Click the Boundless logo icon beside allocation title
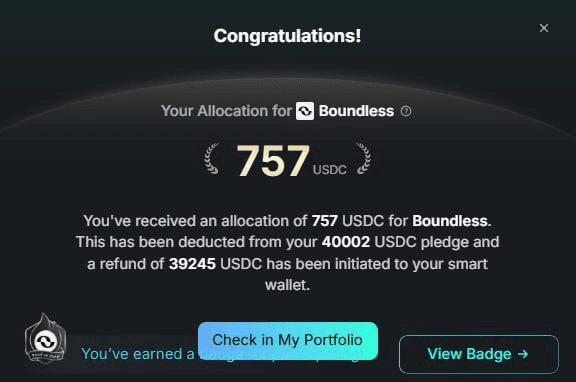Screen dimensions: 576x382 pos(305,111)
